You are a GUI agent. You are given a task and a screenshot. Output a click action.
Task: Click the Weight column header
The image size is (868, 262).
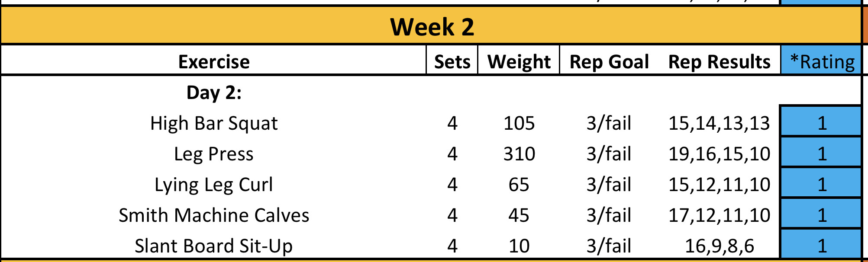click(519, 62)
